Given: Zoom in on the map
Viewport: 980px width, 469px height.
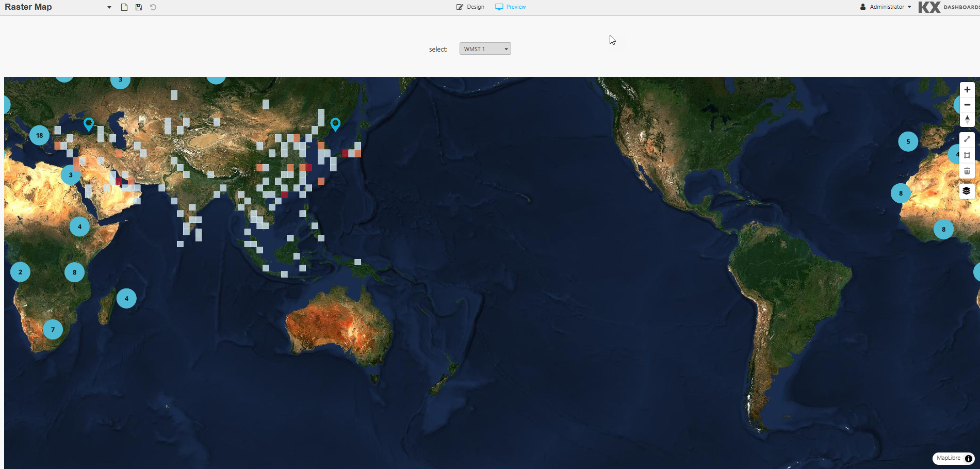Looking at the screenshot, I should pyautogui.click(x=967, y=90).
